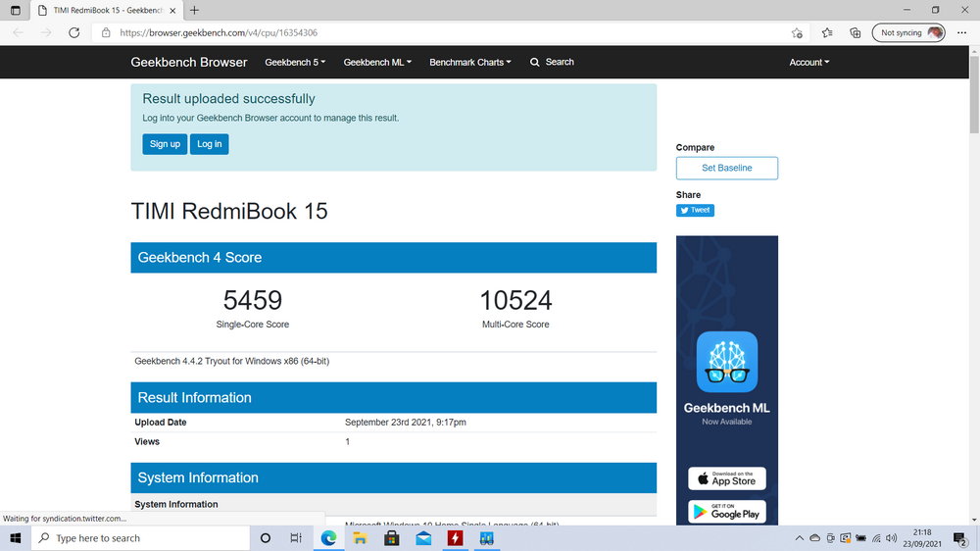Expand the Geekbench 5 dropdown

tap(295, 62)
